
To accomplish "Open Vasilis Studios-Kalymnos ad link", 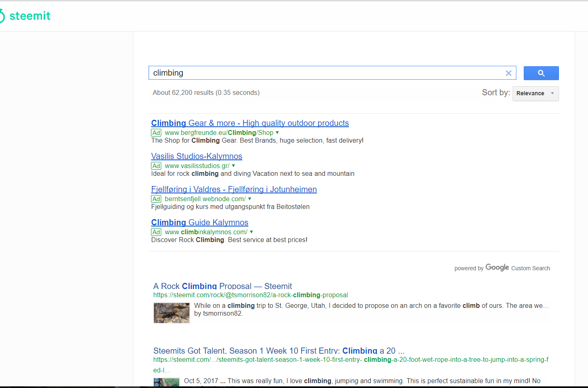I will (196, 156).
